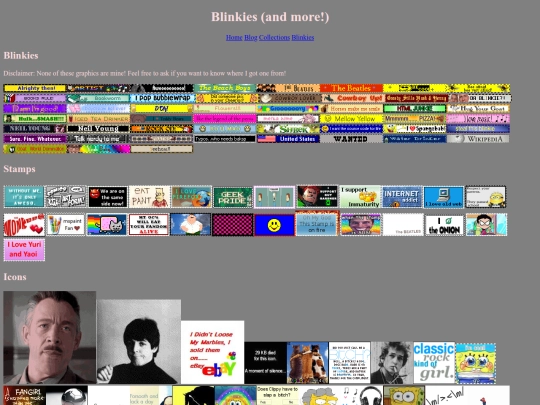
Task: Select the 'I pop bubblewrap' blinkie
Action: (162, 98)
